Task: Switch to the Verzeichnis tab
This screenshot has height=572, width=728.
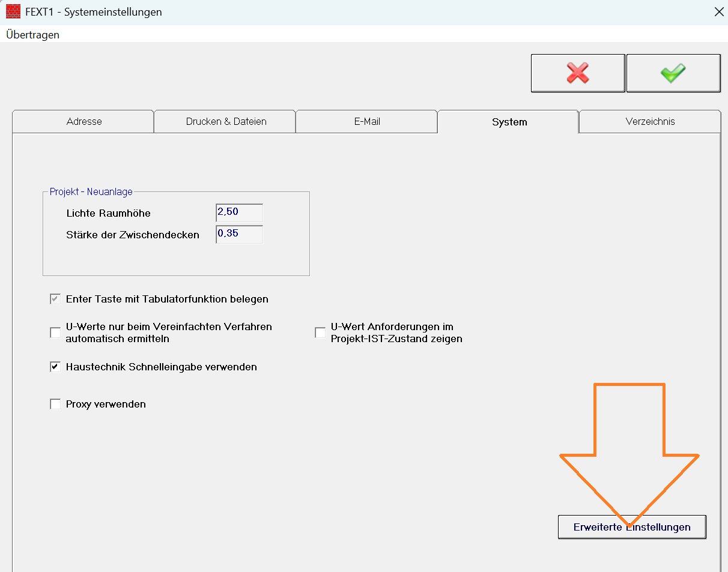Action: pos(650,121)
